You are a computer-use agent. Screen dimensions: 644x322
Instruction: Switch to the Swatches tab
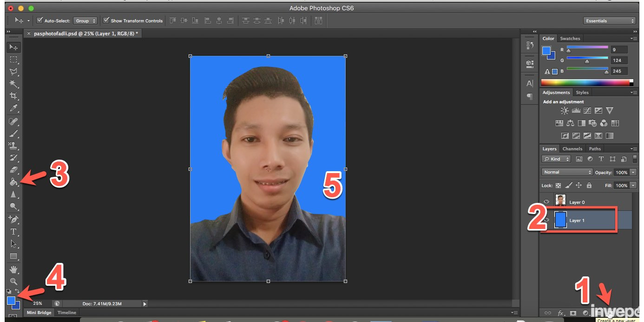pos(570,39)
